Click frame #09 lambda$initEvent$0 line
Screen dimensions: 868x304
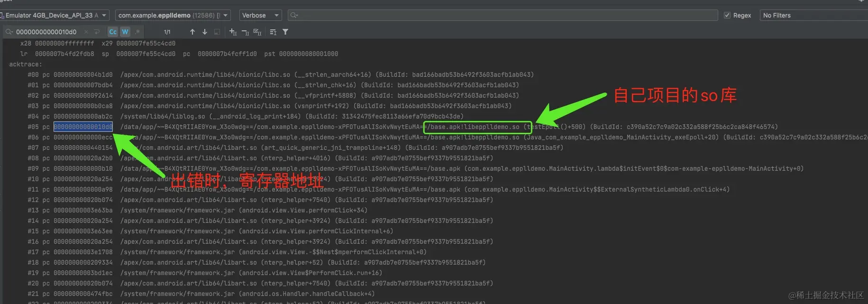(x=416, y=168)
